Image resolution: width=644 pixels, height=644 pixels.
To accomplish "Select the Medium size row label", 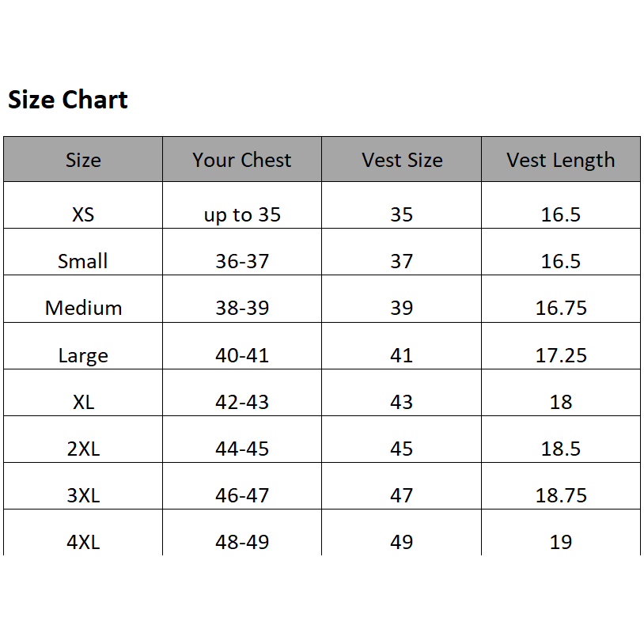I will point(83,308).
